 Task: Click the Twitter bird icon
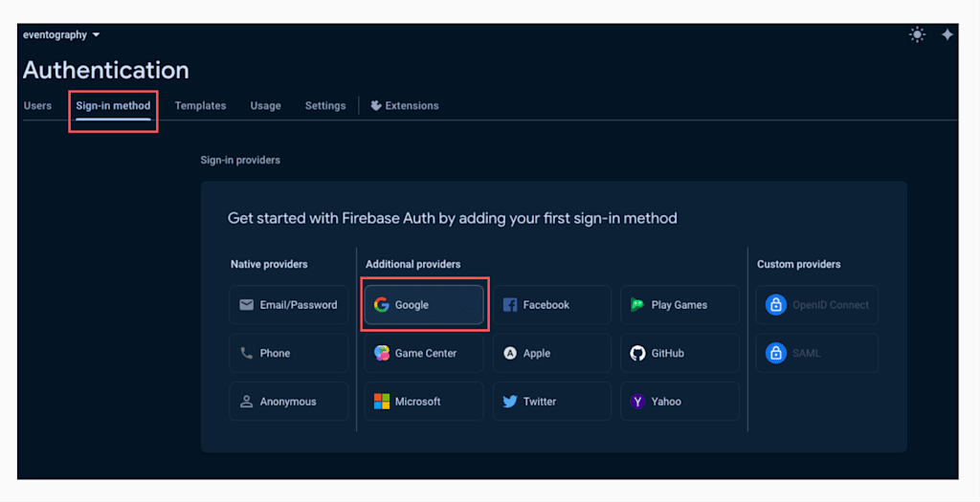point(510,402)
